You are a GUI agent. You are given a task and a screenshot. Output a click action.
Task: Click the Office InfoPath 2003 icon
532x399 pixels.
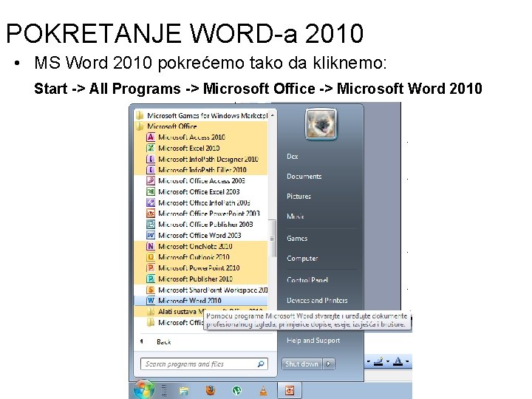tap(151, 202)
